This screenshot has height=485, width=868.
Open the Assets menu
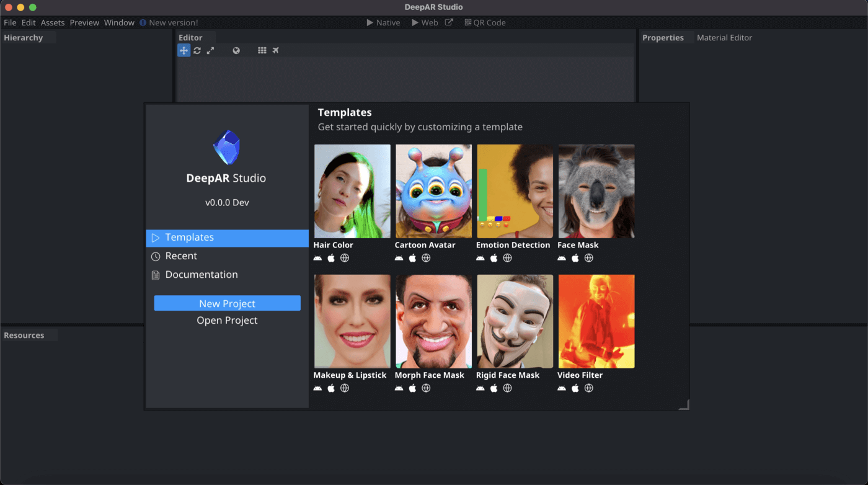point(52,22)
